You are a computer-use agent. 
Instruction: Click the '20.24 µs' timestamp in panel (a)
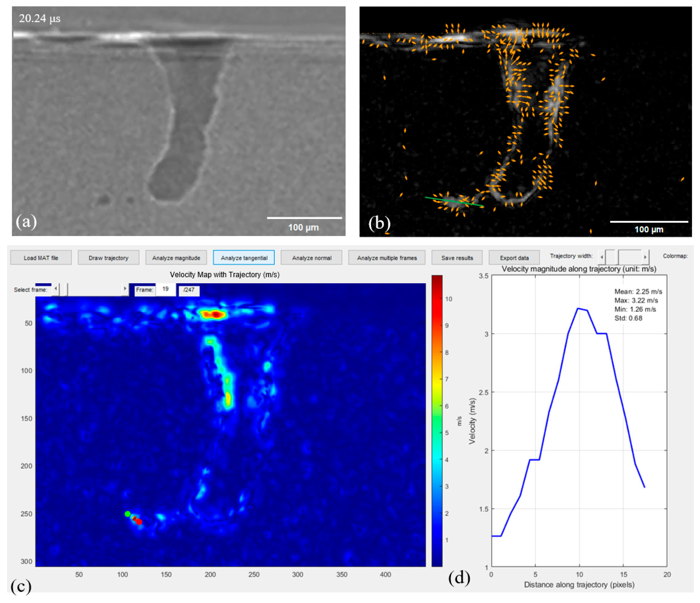40,18
